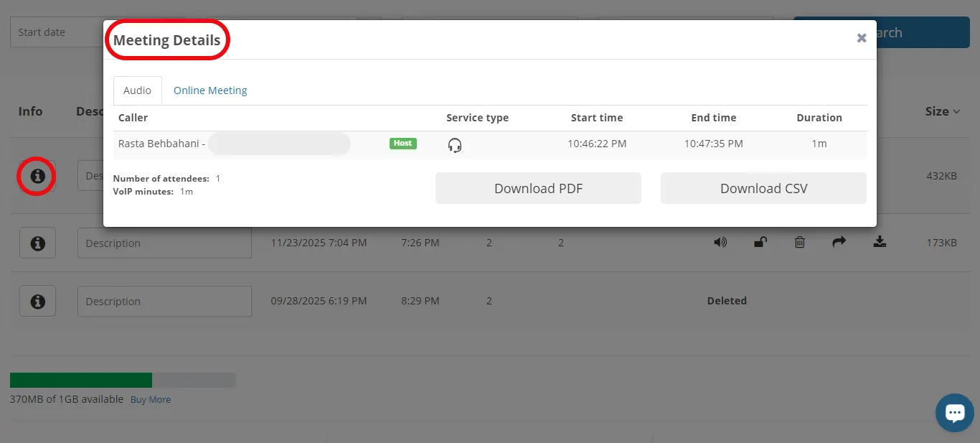Close the Meeting Details dialog

click(862, 38)
